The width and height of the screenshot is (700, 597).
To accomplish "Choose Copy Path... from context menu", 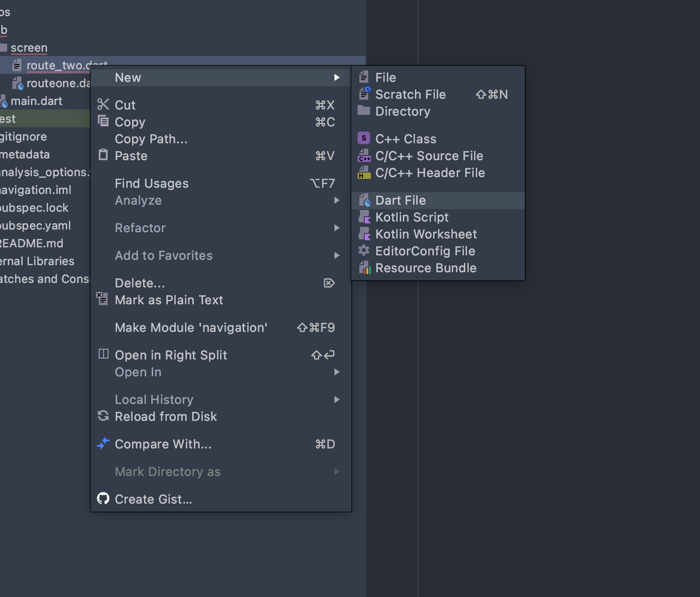I will 151,139.
